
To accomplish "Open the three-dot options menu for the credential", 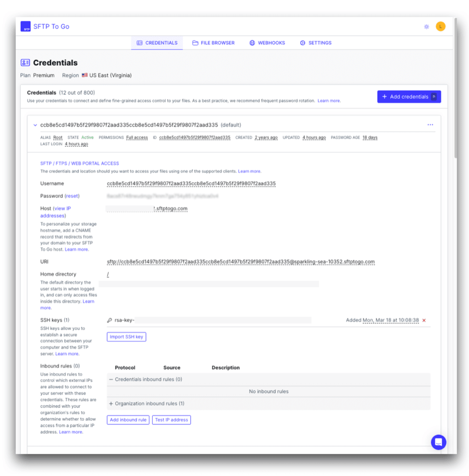I will click(x=430, y=124).
